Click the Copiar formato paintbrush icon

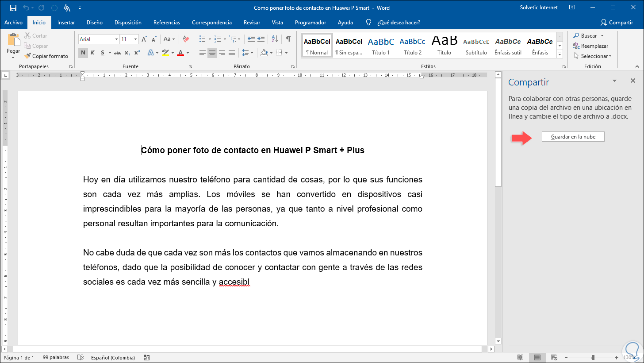click(x=27, y=56)
